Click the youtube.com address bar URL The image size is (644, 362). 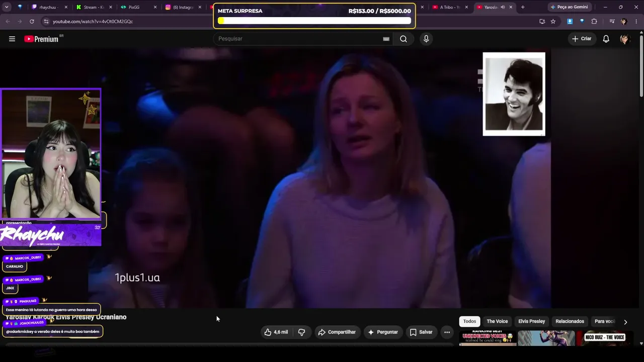click(93, 22)
